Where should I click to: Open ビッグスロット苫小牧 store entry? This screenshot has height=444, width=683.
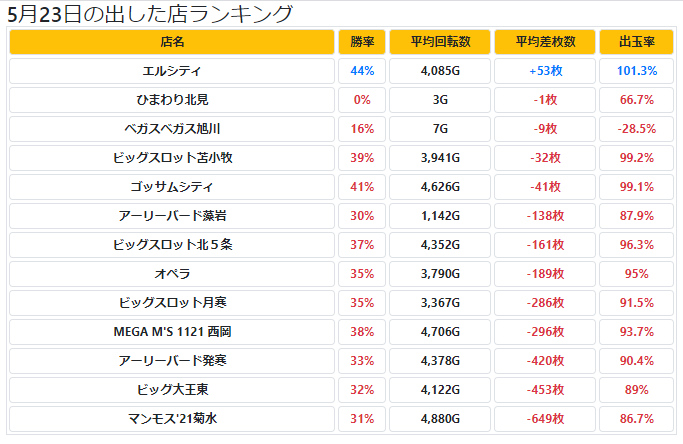(x=172, y=158)
